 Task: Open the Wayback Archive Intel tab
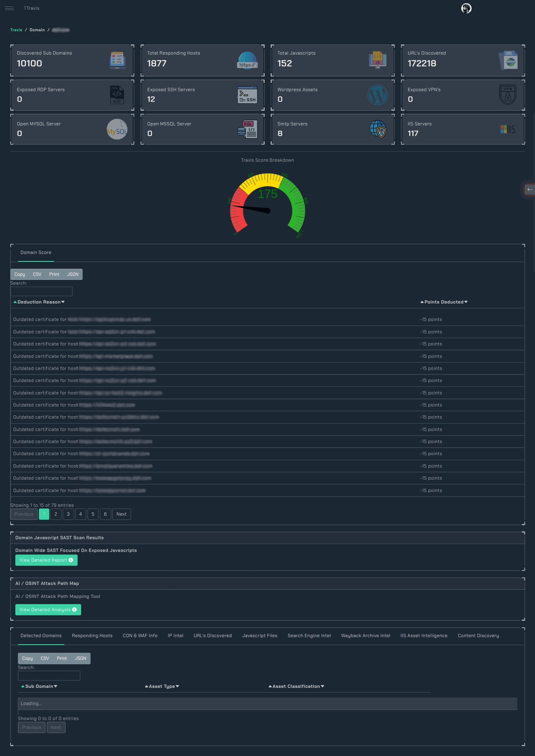click(x=366, y=636)
